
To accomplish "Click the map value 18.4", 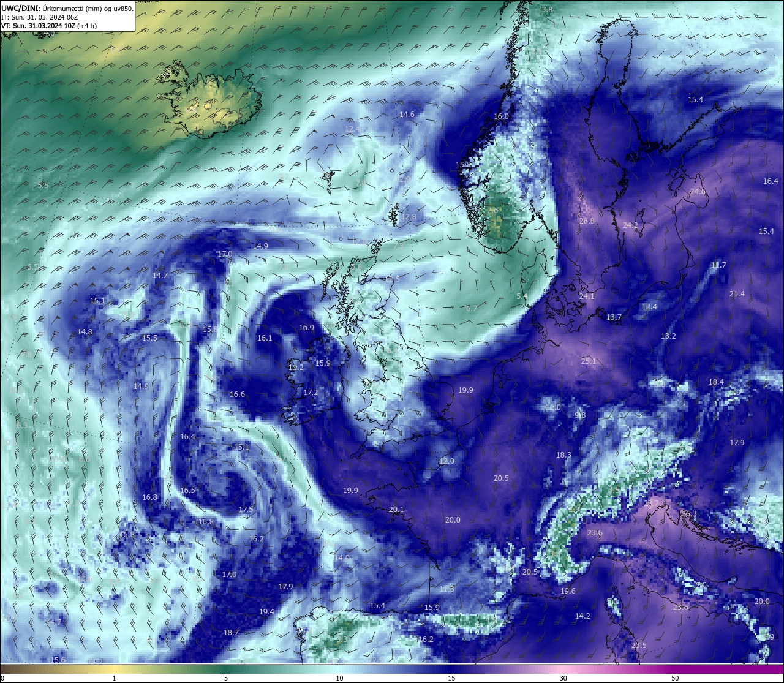I will coord(716,382).
